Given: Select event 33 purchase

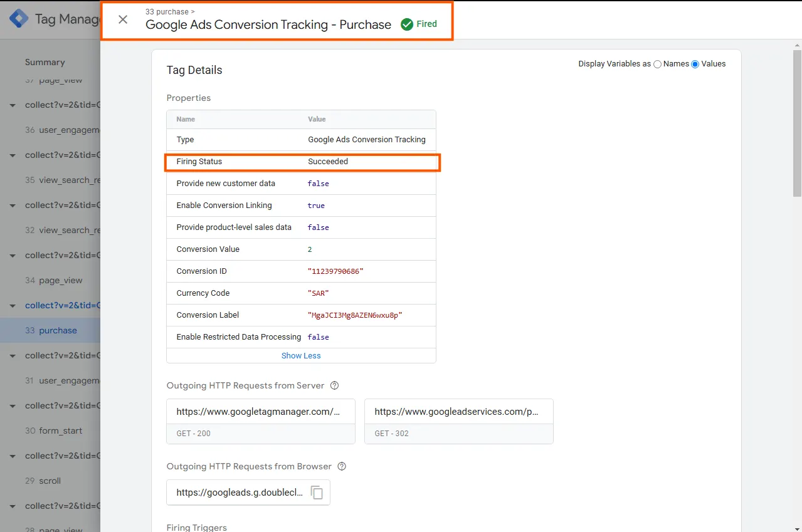Looking at the screenshot, I should 50,330.
